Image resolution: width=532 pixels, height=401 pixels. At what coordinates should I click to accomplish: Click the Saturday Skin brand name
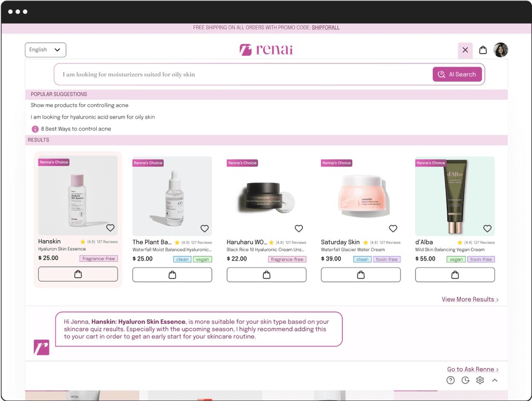[340, 242]
